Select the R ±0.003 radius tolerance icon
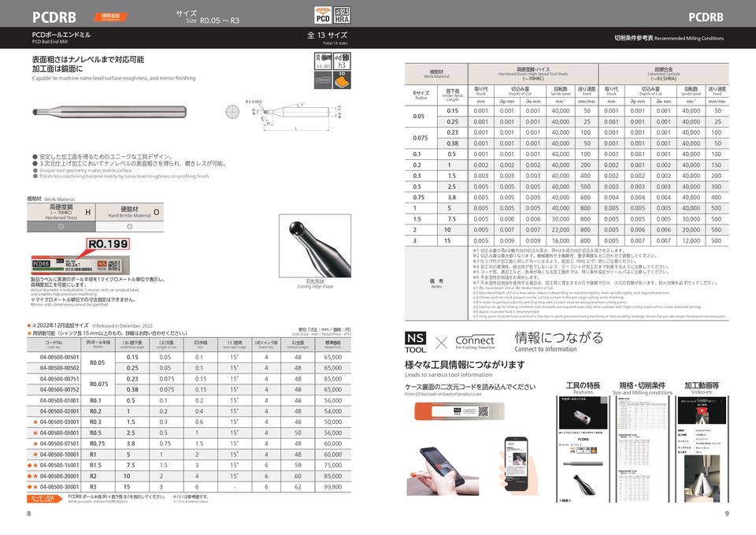This screenshot has height=535, width=756. pyautogui.click(x=323, y=61)
